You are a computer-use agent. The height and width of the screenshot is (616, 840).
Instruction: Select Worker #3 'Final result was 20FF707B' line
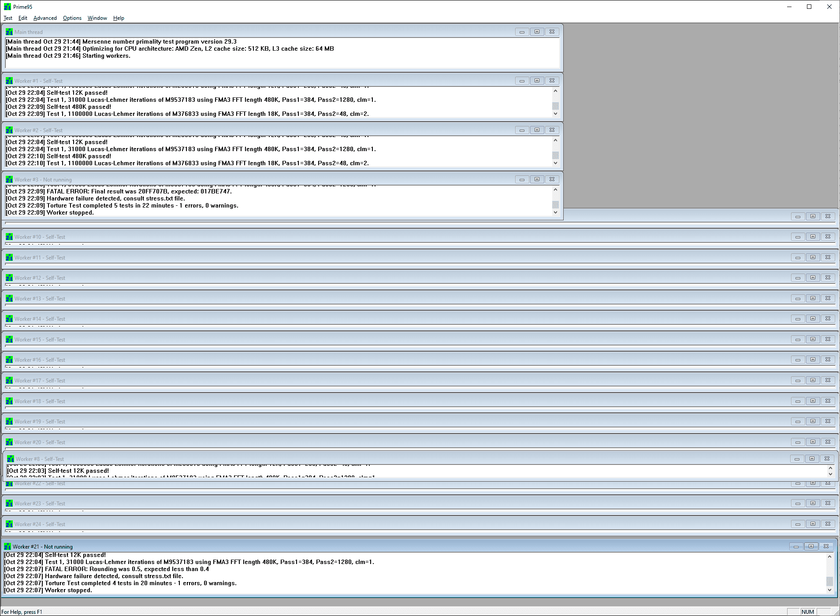(119, 191)
